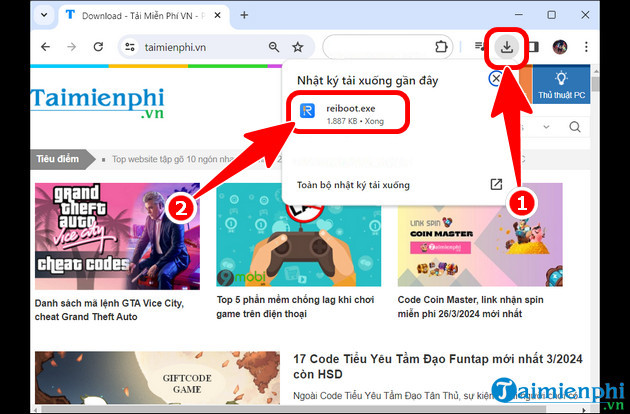Viewport: 630px width, 414px height.
Task: Reload the page with refresh icon
Action: [x=98, y=47]
